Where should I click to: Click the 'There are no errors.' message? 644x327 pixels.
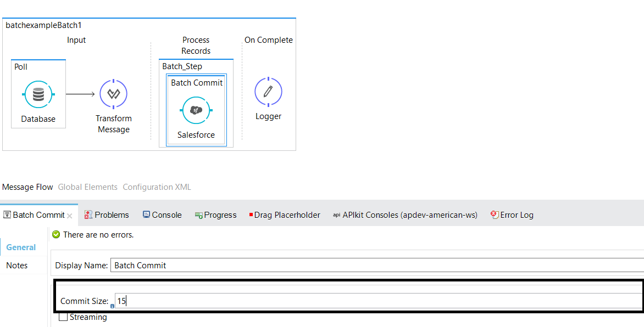(x=98, y=235)
